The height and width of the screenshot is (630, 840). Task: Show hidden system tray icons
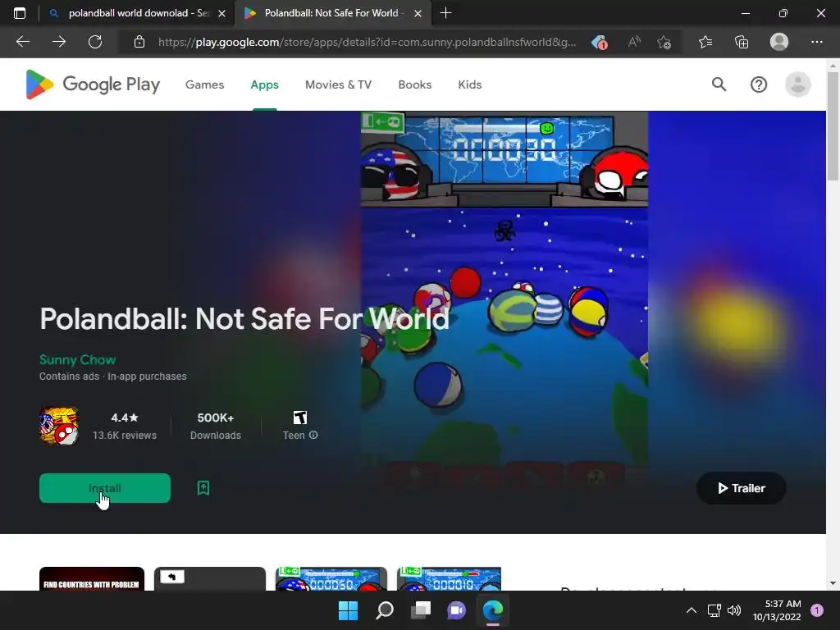click(692, 610)
